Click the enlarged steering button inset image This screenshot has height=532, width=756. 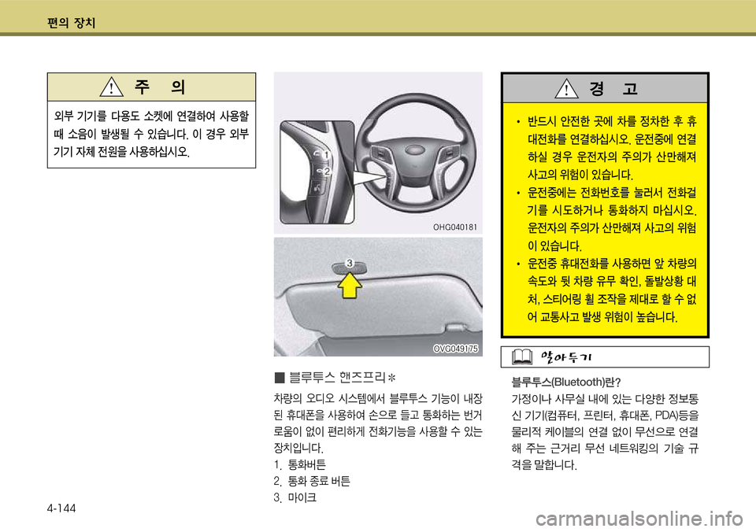[317, 172]
